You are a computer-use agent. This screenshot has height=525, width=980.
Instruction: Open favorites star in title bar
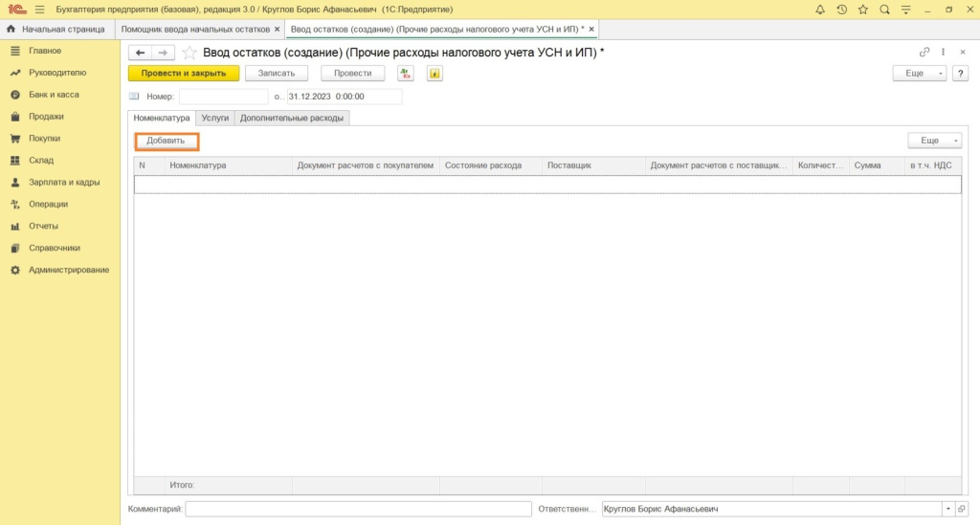click(862, 10)
